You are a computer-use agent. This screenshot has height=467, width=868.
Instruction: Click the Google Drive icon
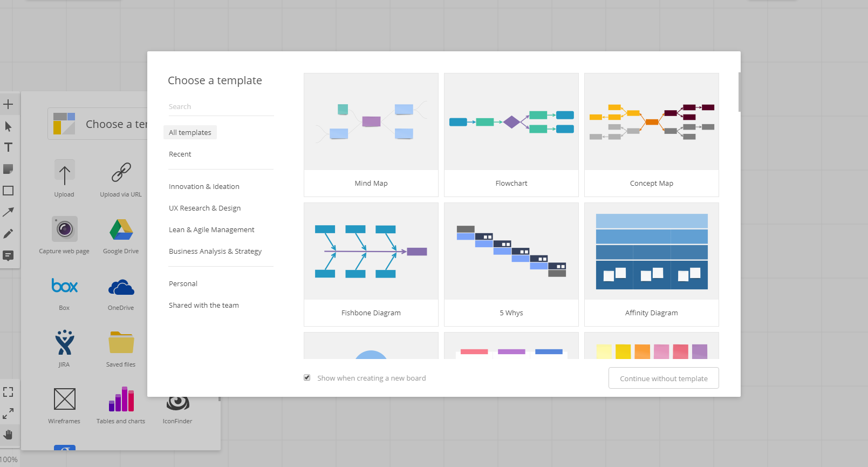coord(121,230)
